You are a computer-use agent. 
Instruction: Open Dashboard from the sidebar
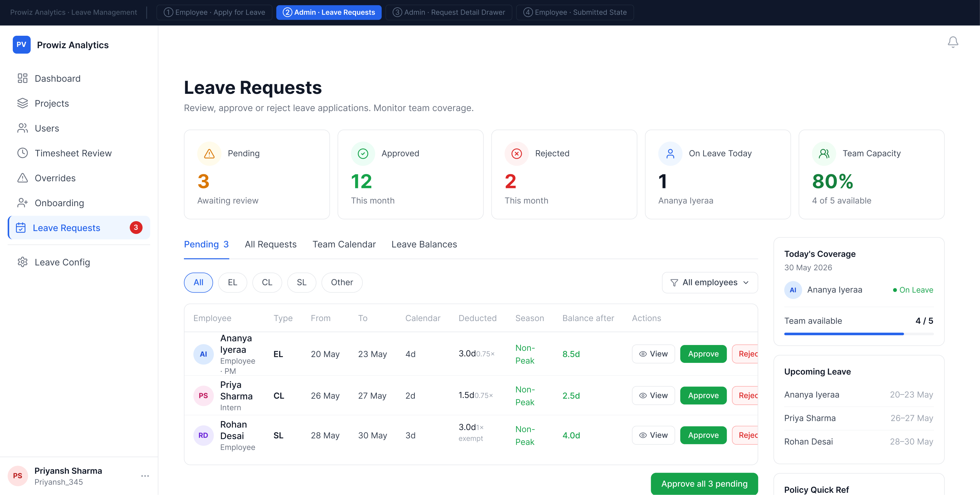pos(79,78)
